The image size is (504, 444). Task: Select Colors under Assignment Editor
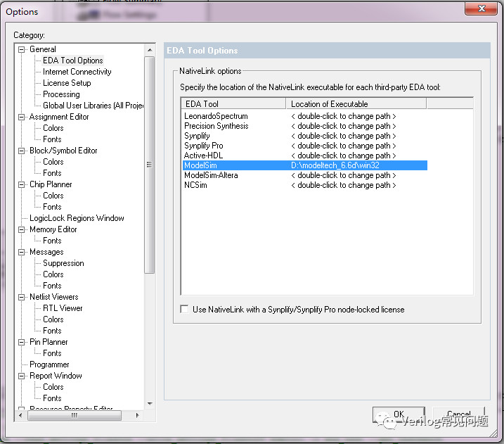coord(53,128)
